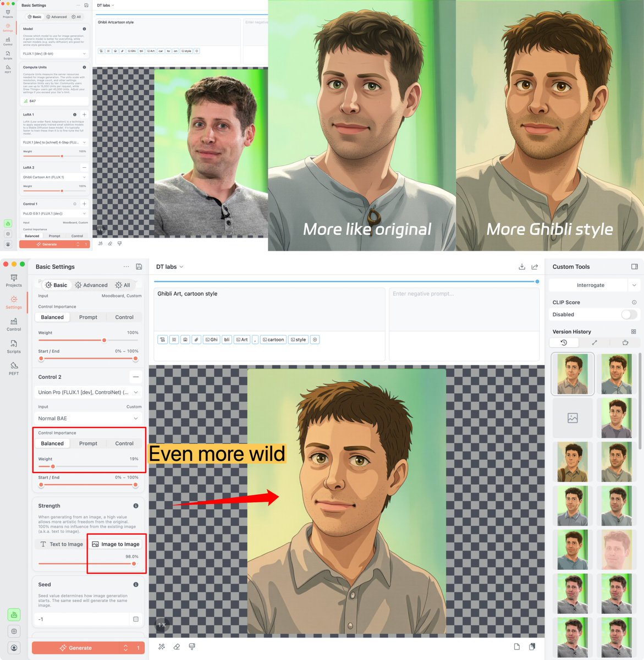Expand dropdown arrow next to Interrogate

pos(634,285)
